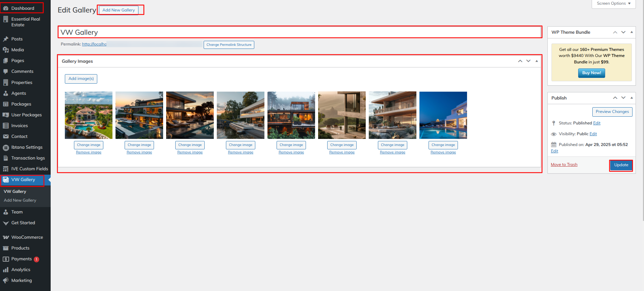
Task: Move Gallery Images panel up
Action: click(520, 61)
